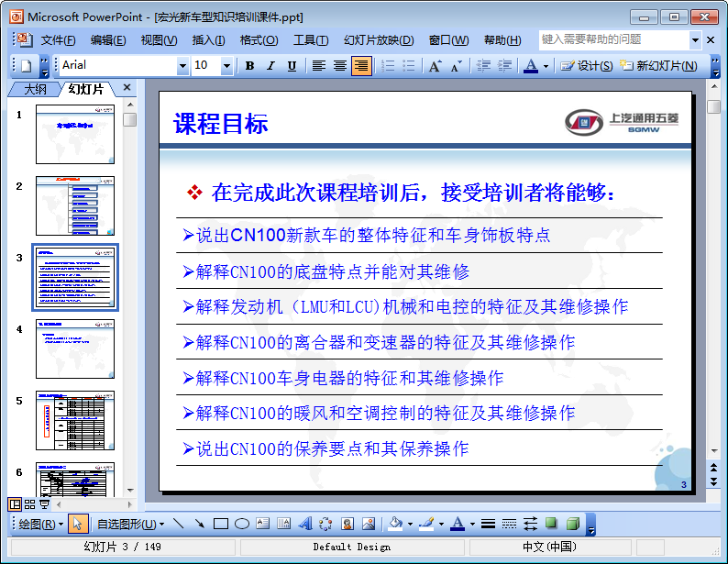Select the Oval drawing tool

coord(242,524)
